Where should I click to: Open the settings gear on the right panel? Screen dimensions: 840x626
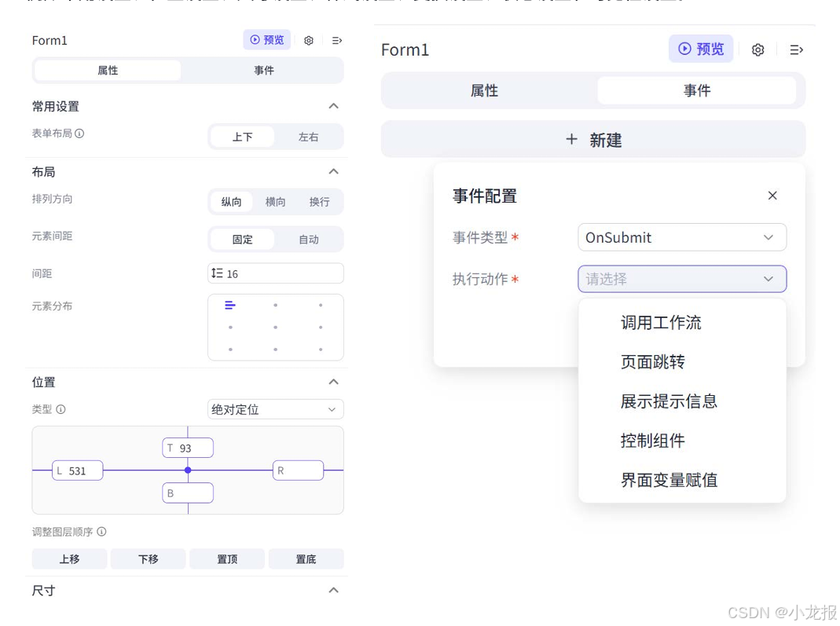[x=757, y=49]
